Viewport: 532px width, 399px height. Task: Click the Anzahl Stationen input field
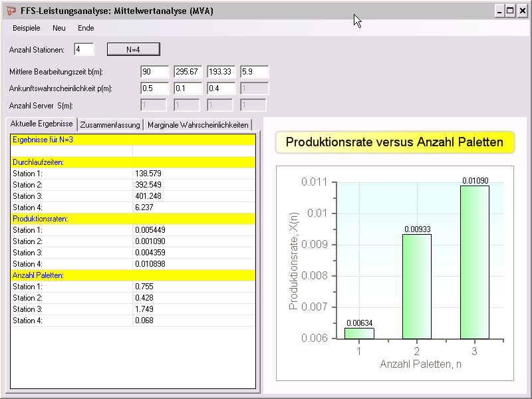click(84, 49)
